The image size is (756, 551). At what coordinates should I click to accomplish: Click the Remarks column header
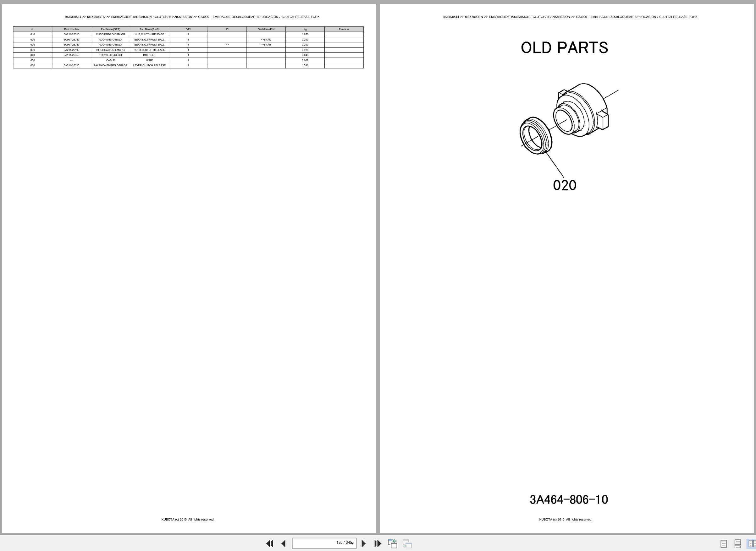click(344, 29)
